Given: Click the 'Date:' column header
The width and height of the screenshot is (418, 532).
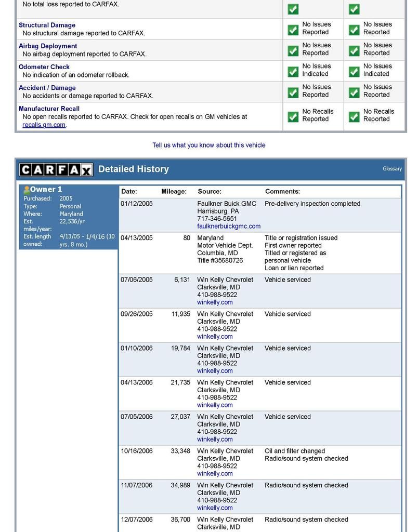Looking at the screenshot, I should [129, 192].
